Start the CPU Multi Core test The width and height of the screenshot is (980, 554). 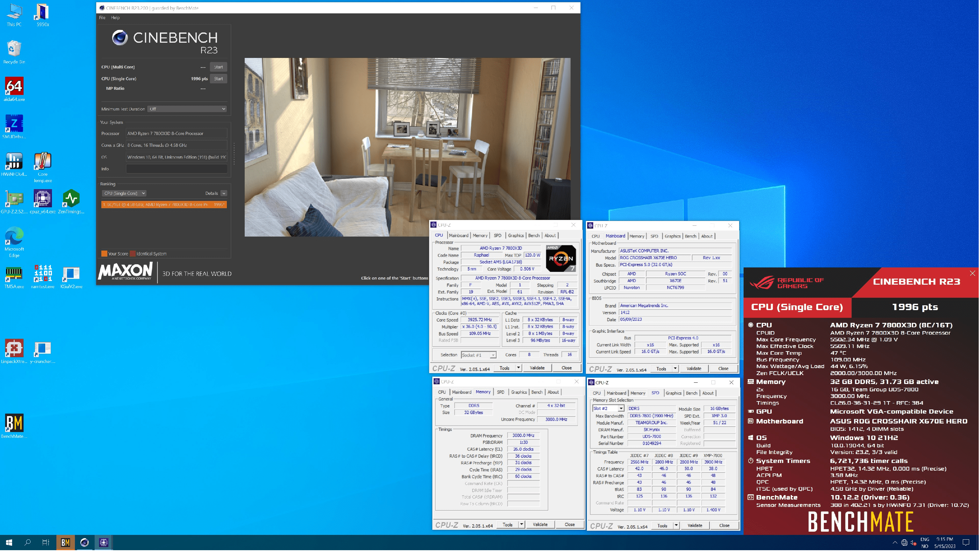pos(219,67)
